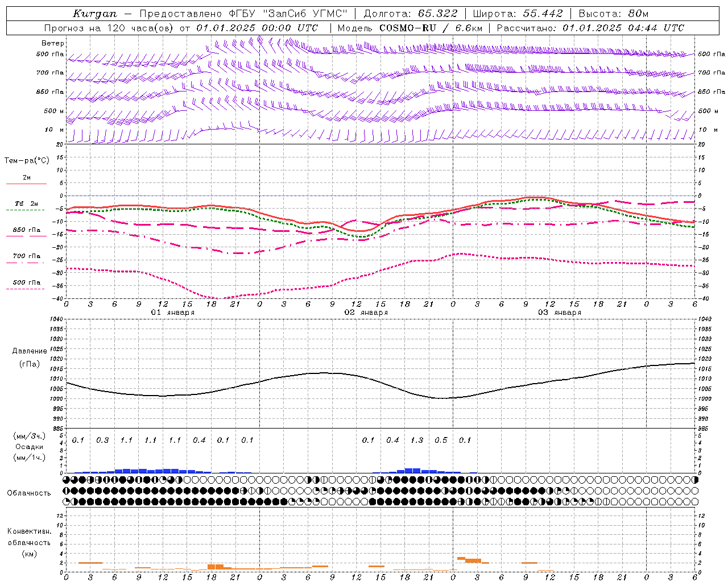728x582 pixels.
Task: Click the Осадки panel label
Action: point(30,447)
